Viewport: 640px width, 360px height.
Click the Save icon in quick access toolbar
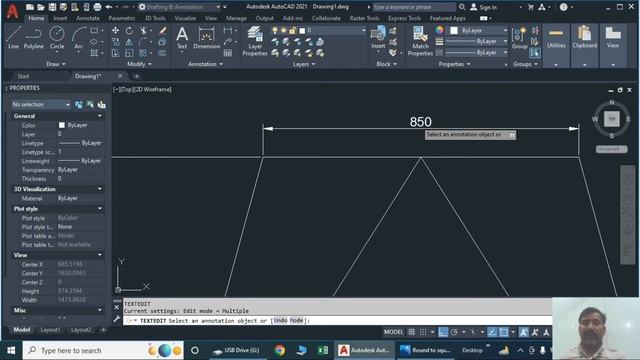coord(52,7)
